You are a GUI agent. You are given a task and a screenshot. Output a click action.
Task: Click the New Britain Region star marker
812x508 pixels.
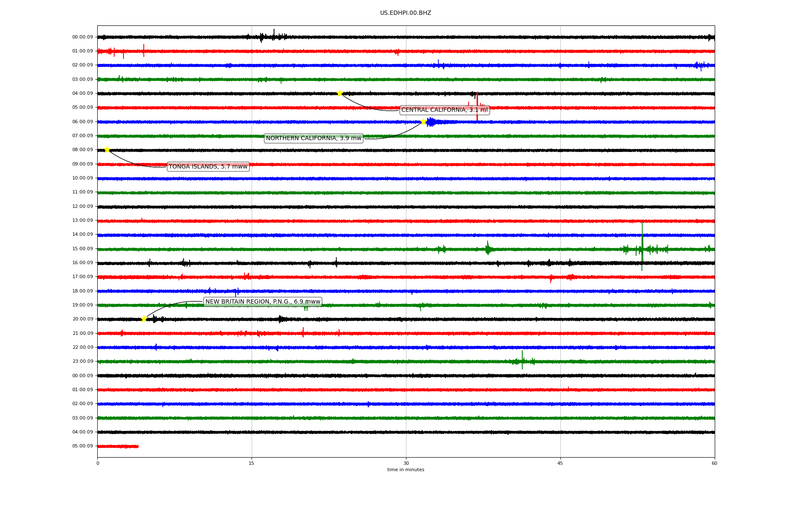click(x=144, y=319)
